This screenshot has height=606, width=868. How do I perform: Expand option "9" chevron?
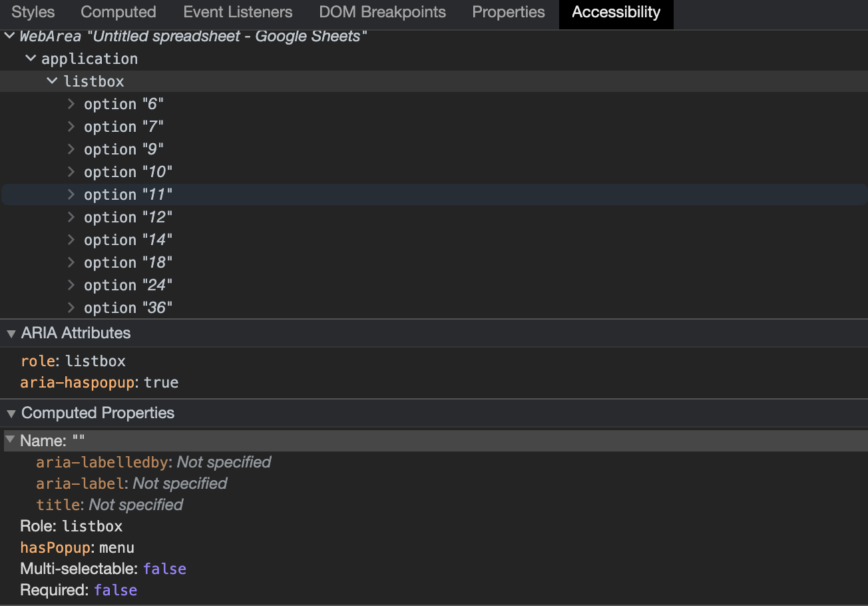(x=73, y=149)
